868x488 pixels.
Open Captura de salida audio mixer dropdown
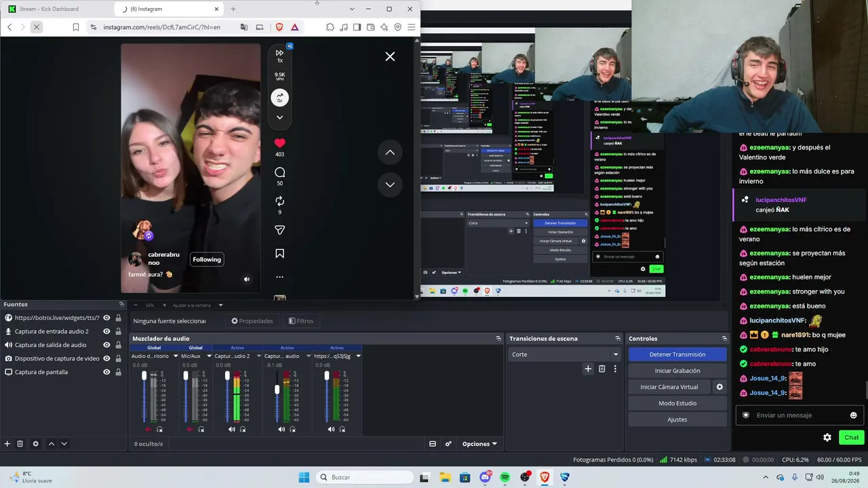(308, 356)
